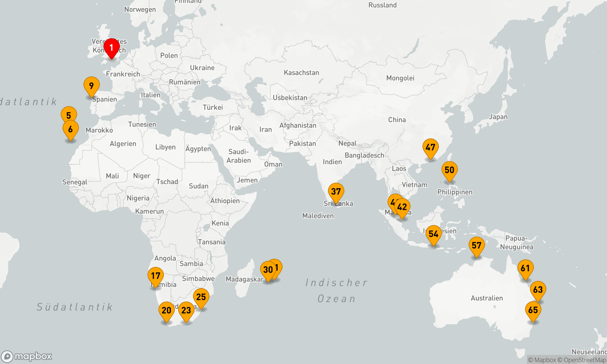
Task: Click the marker numbered 57
Action: click(476, 245)
